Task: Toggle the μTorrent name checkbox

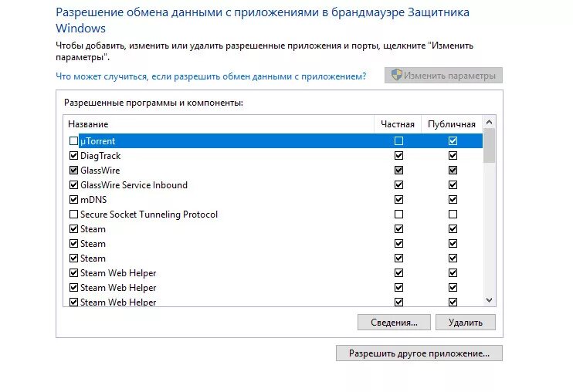Action: (x=73, y=141)
